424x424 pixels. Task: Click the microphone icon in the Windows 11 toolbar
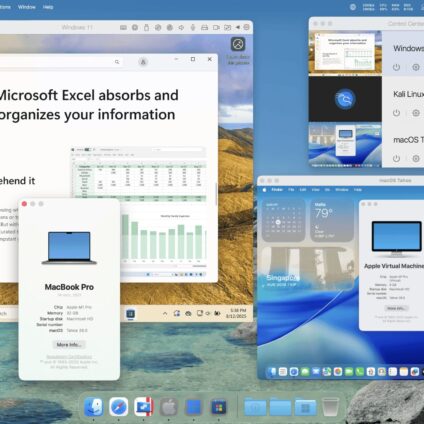193,28
